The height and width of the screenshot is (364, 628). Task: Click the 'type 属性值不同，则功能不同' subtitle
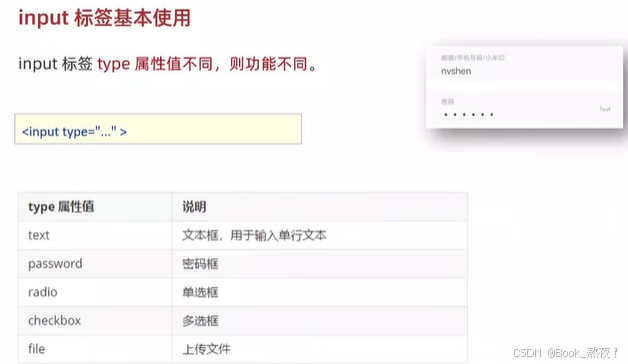[203, 64]
